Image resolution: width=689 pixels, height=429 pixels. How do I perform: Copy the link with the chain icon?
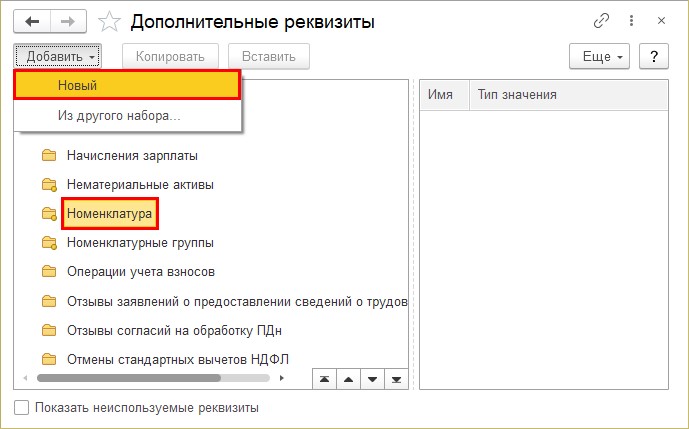pos(601,20)
